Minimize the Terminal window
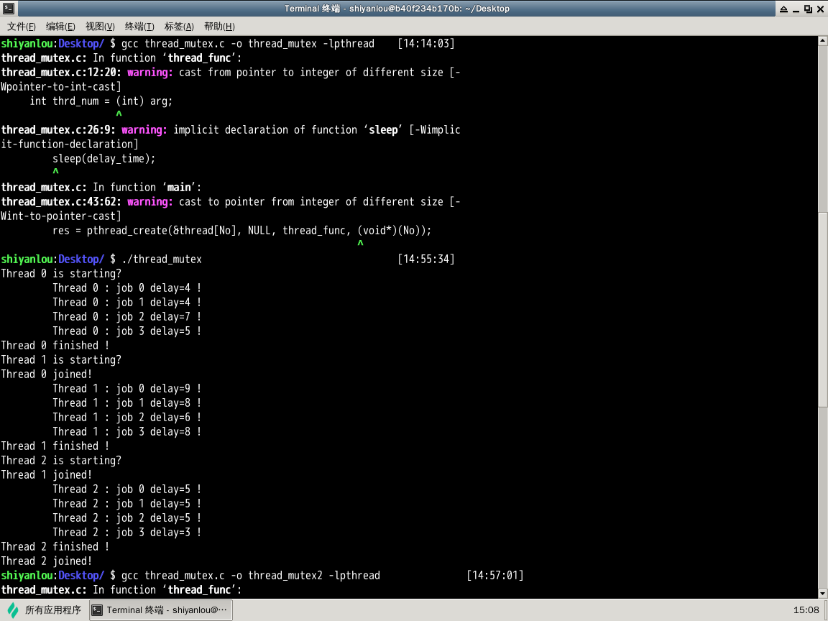828x644 pixels. click(796, 9)
